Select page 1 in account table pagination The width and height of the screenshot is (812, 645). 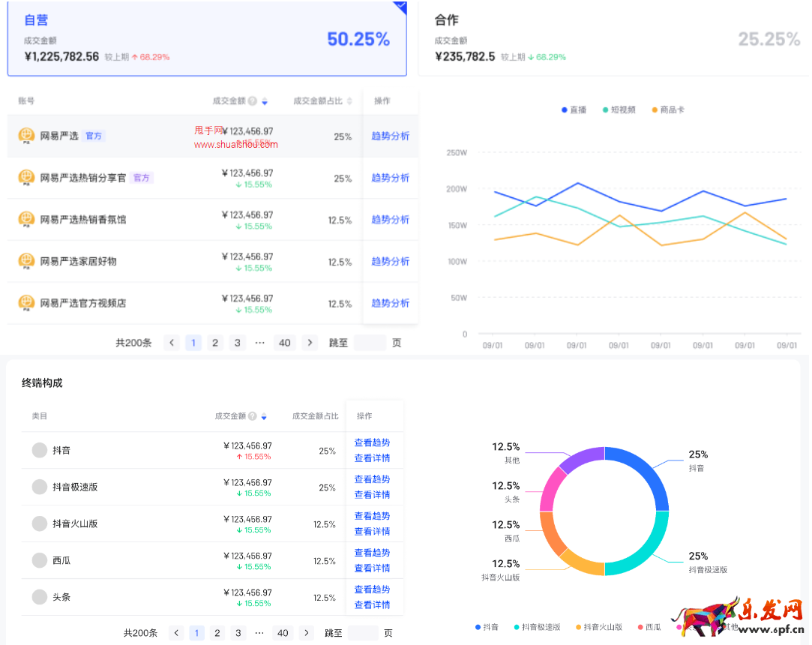pos(193,343)
